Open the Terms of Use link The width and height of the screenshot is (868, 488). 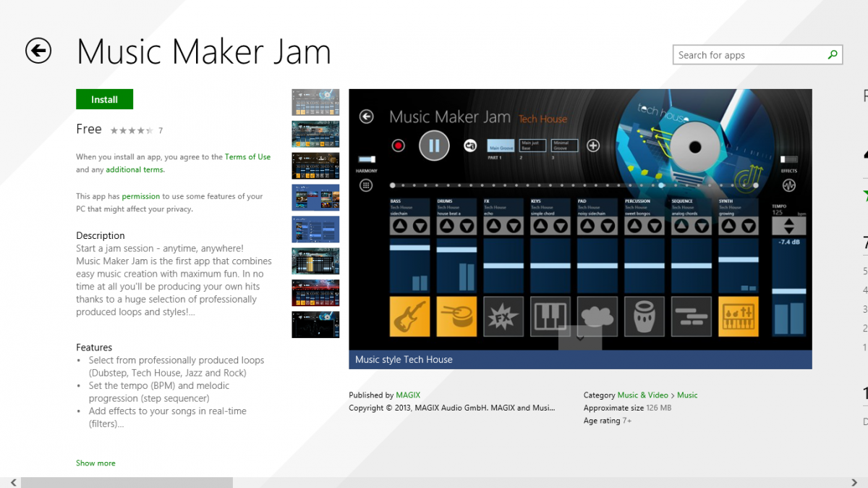247,156
